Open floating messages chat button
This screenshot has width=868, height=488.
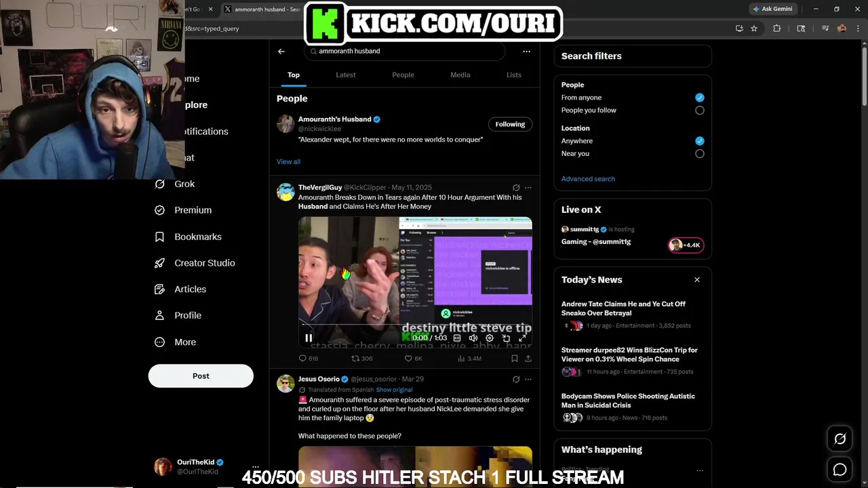[x=840, y=470]
